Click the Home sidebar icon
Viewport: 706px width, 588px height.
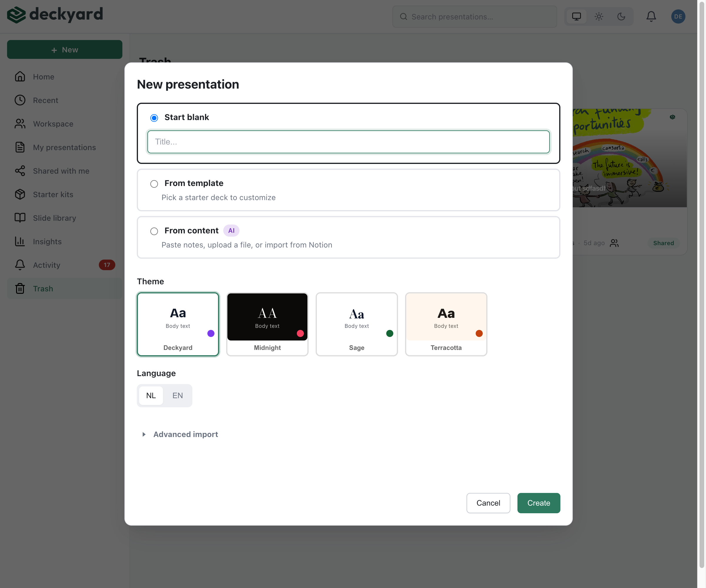pyautogui.click(x=20, y=77)
